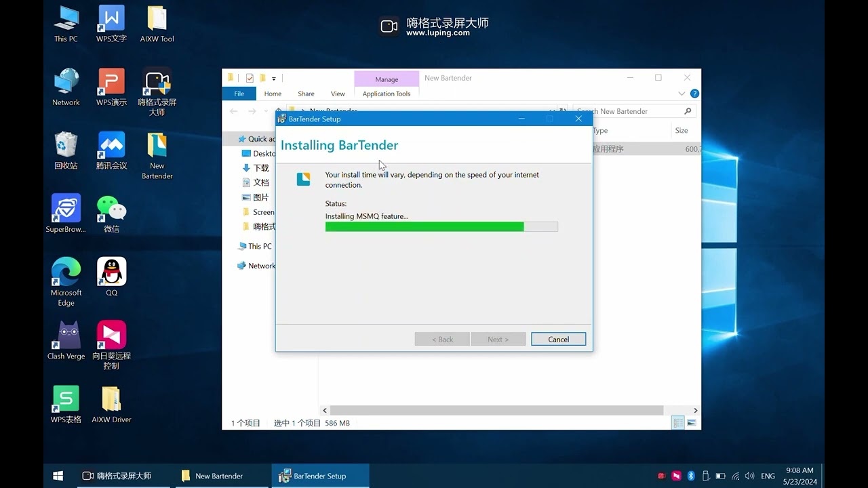Screen dimensions: 868x488
Task: Click the Bluetooth tray icon
Action: click(691, 476)
